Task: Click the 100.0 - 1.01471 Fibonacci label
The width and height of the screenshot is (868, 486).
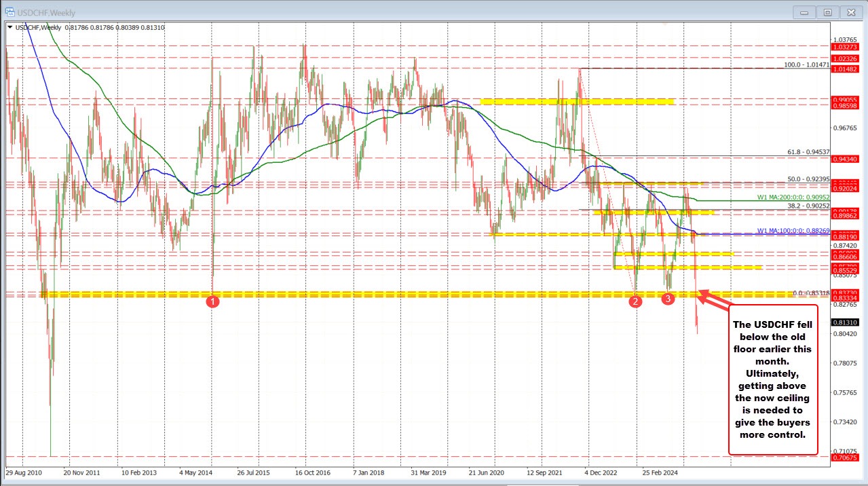Action: click(x=806, y=65)
